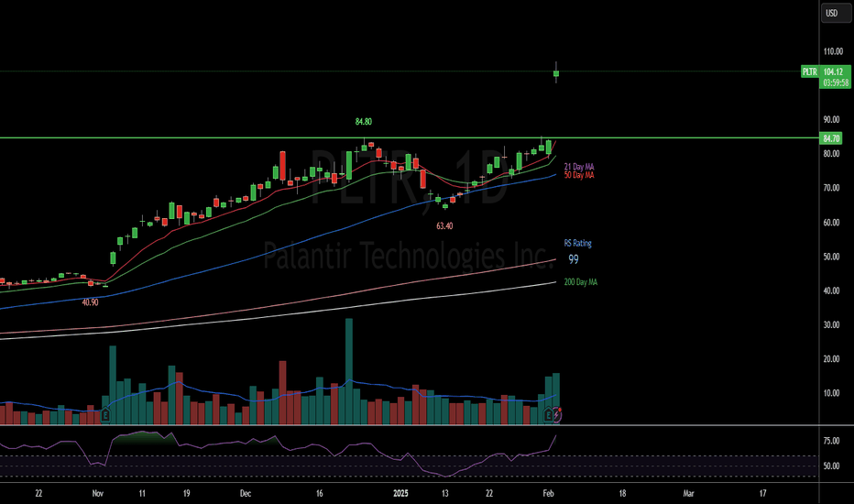The height and width of the screenshot is (504, 854).
Task: Click the Mar date axis label
Action: click(688, 494)
